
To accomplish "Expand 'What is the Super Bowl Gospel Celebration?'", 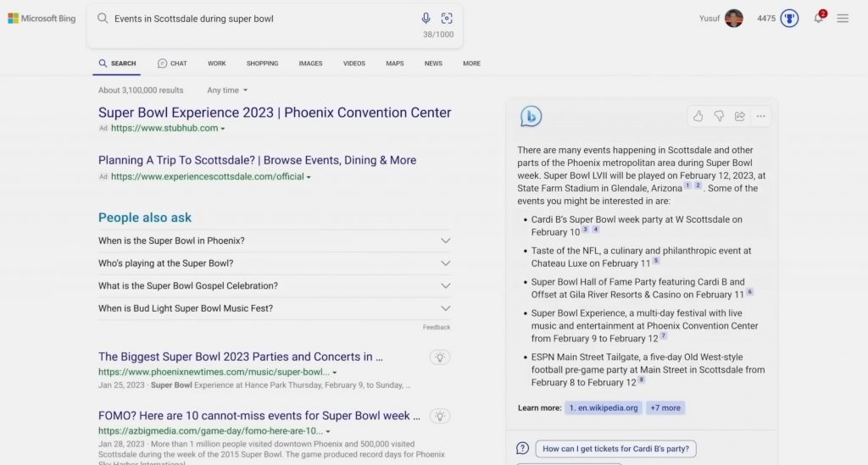I will [x=274, y=285].
